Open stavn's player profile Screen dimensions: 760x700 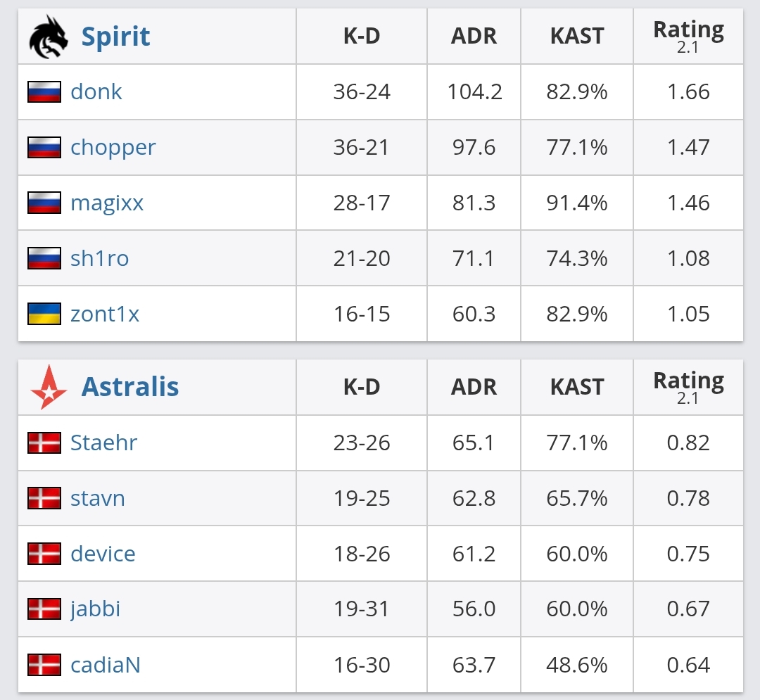tap(97, 499)
